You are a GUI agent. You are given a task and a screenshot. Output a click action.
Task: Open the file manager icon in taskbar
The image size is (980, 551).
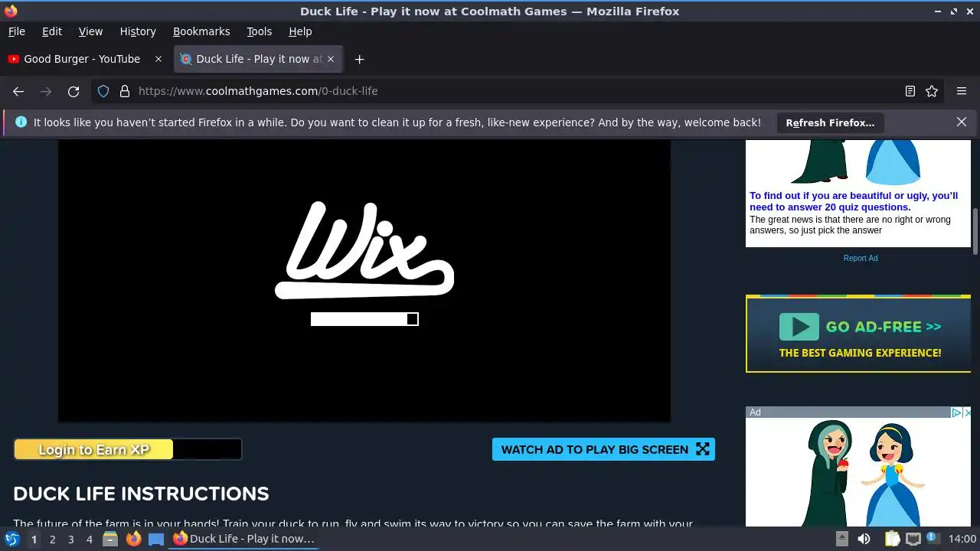[110, 539]
